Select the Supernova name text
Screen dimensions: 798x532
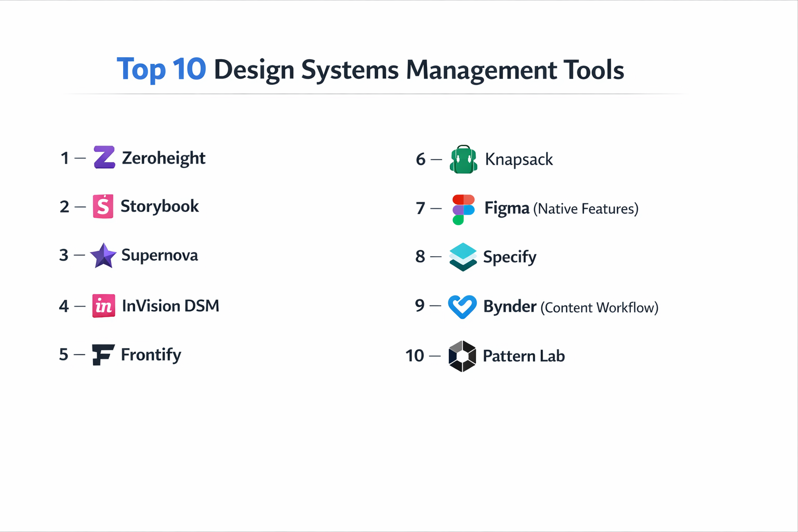pos(159,255)
